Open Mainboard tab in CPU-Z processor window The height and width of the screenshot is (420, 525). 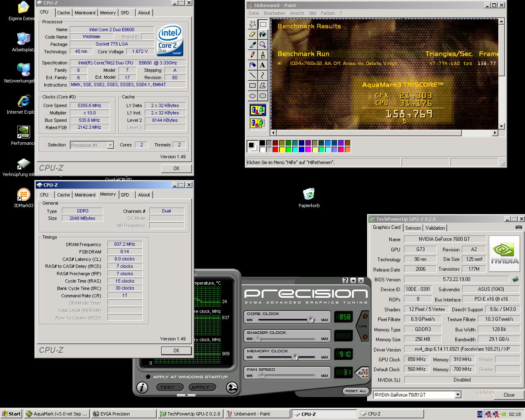tap(85, 13)
